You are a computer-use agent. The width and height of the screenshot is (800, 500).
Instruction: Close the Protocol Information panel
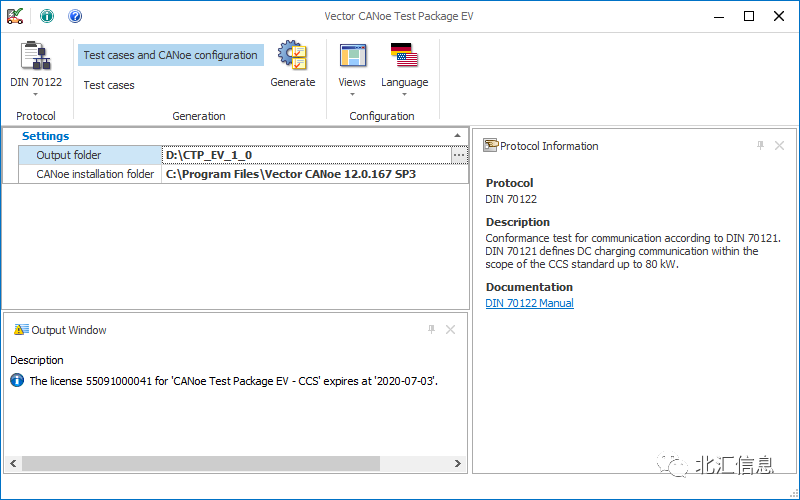coord(779,145)
